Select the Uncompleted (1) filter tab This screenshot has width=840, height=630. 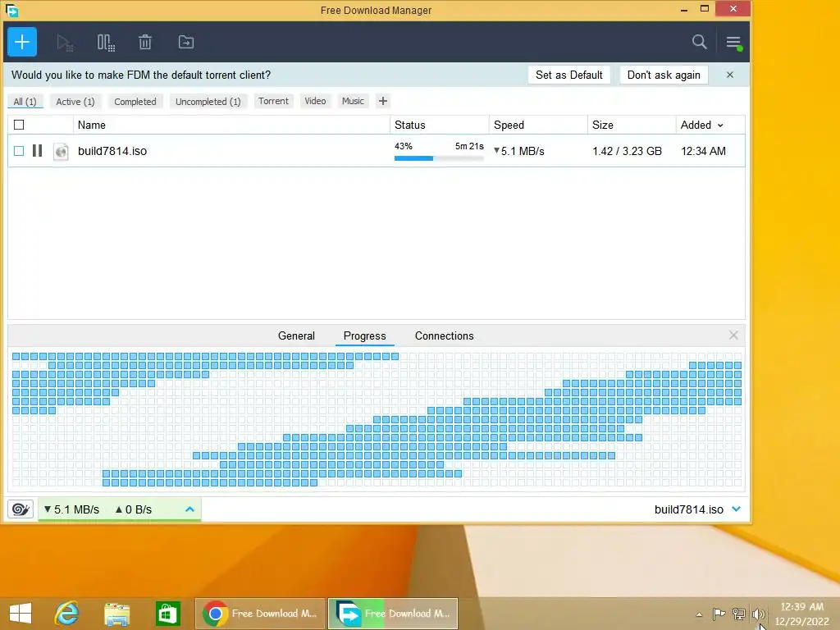coord(208,102)
